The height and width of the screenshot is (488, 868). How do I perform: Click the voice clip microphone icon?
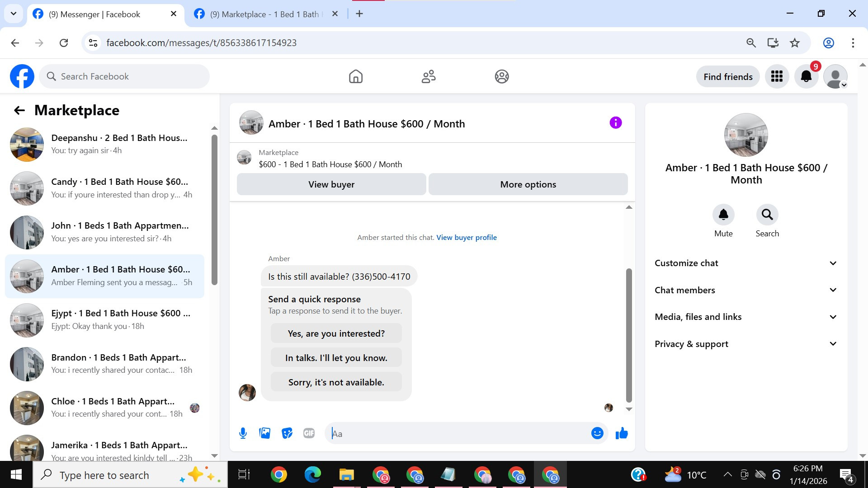(243, 433)
